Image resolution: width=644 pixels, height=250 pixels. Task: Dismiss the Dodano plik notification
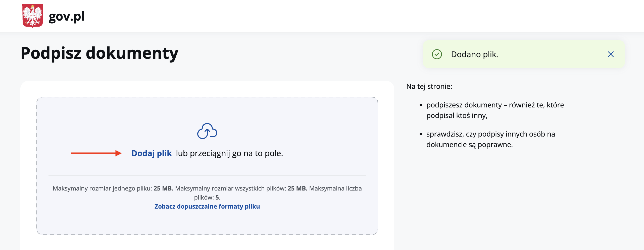click(611, 54)
